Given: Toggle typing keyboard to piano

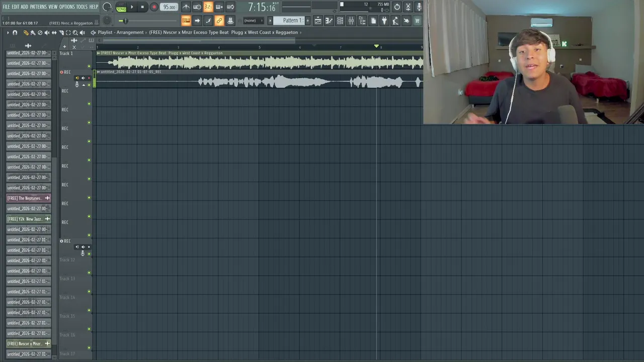Looking at the screenshot, I should point(186,21).
